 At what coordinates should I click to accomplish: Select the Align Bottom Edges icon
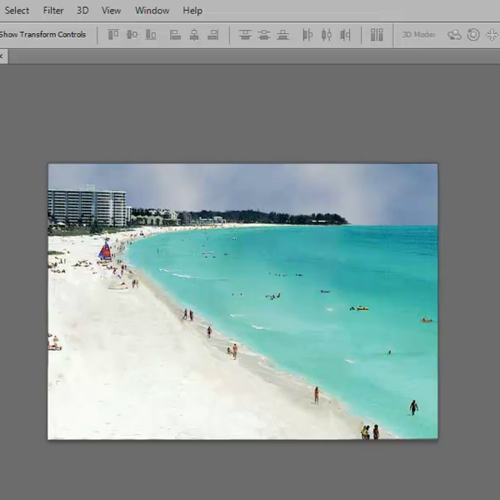(151, 34)
